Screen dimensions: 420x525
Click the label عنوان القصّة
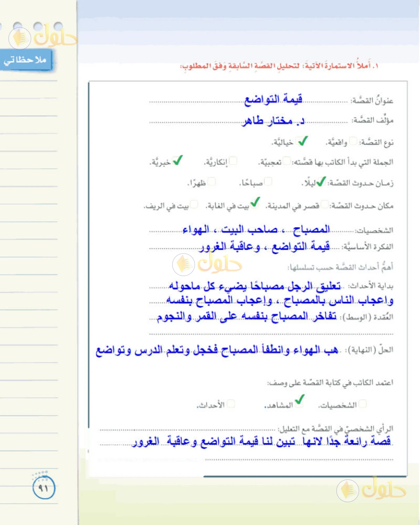click(372, 100)
